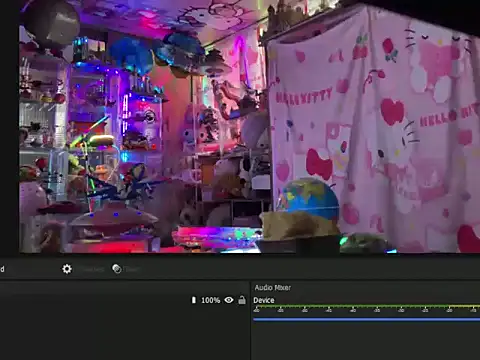This screenshot has height=360, width=480.
Task: Click the Device volume level meter
Action: coord(367,309)
